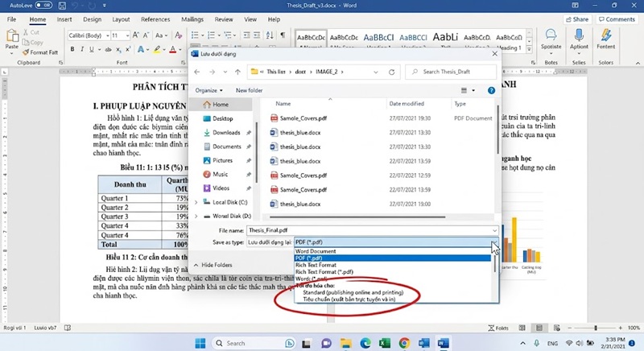Toggle Underline formatting
This screenshot has height=351, width=644.
[91, 49]
